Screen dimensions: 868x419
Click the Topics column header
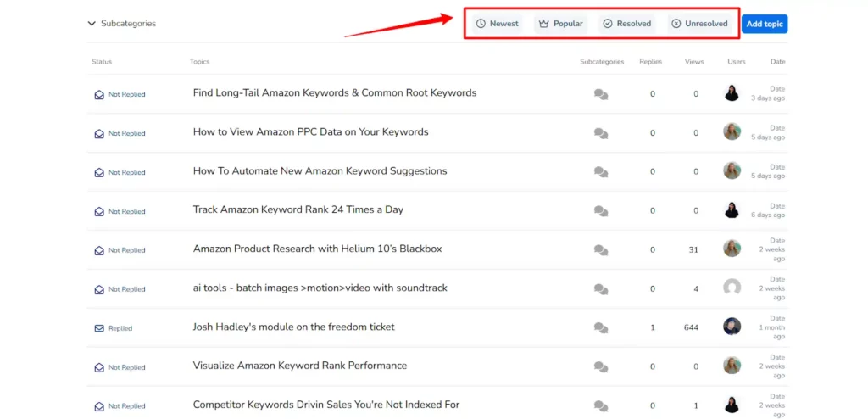(199, 62)
